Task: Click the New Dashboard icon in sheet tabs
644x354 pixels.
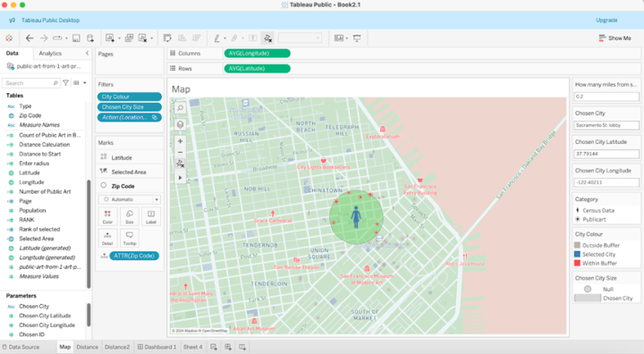Action: click(228, 347)
